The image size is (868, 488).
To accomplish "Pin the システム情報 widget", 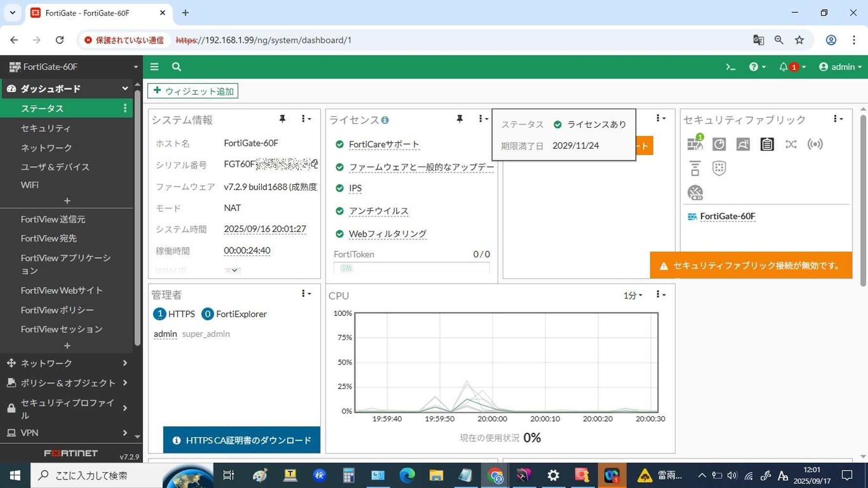I will click(x=282, y=119).
